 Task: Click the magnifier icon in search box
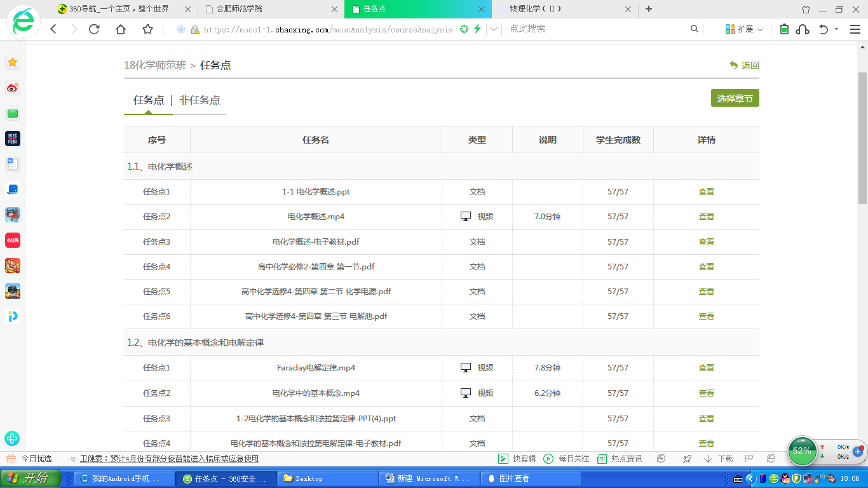pos(695,29)
